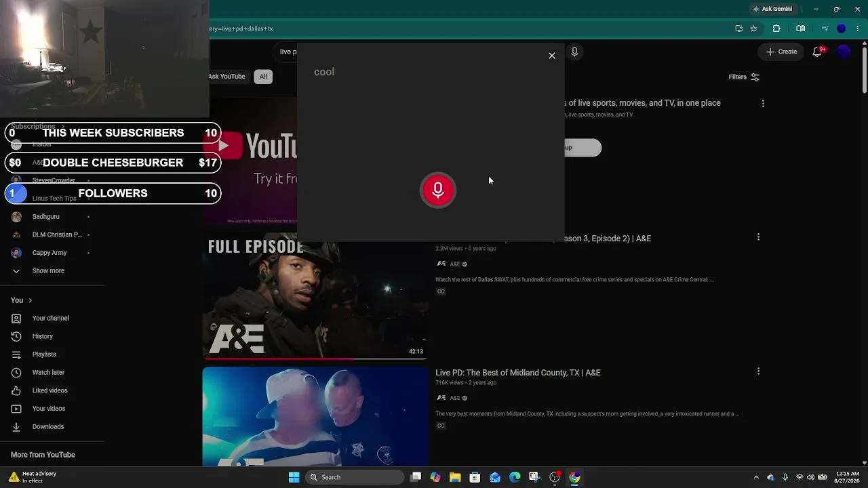868x488 pixels.
Task: Open more options for the sponsored ad
Action: pyautogui.click(x=763, y=104)
